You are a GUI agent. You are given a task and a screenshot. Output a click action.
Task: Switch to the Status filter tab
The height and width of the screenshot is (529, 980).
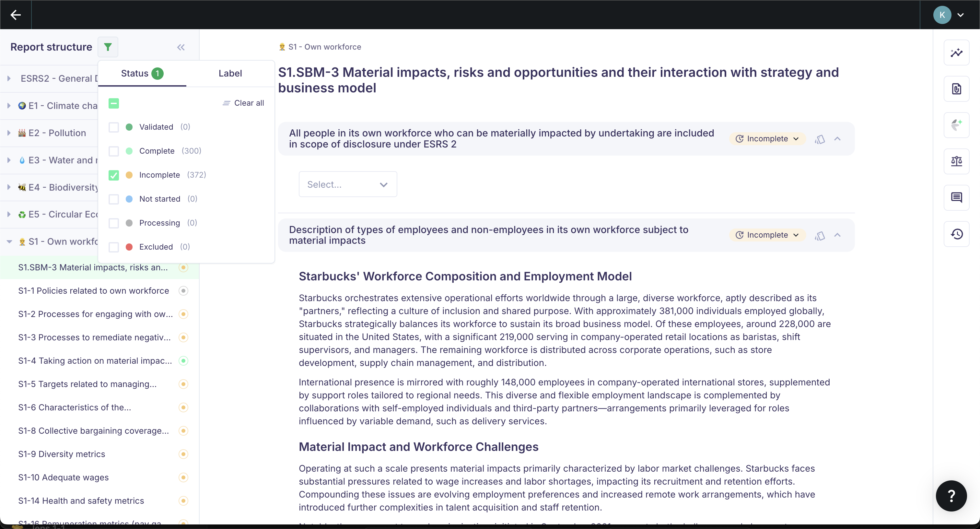click(x=142, y=74)
